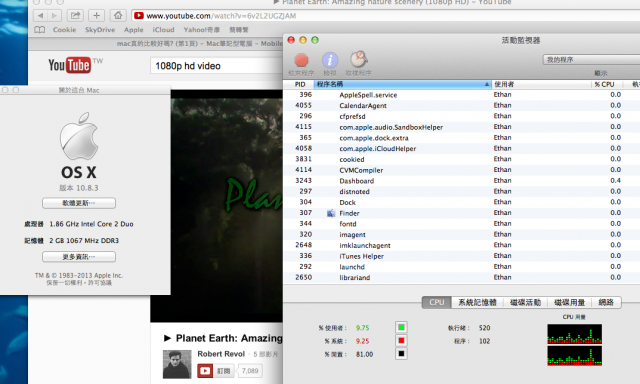The image size is (640, 384).
Task: Select the CVMCompiler process row
Action: click(461, 170)
